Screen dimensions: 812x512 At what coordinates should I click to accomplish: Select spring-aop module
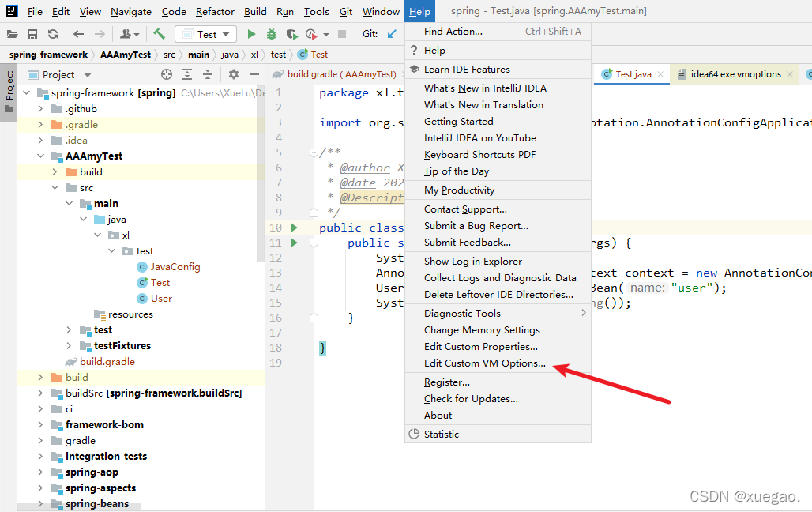[x=92, y=472]
